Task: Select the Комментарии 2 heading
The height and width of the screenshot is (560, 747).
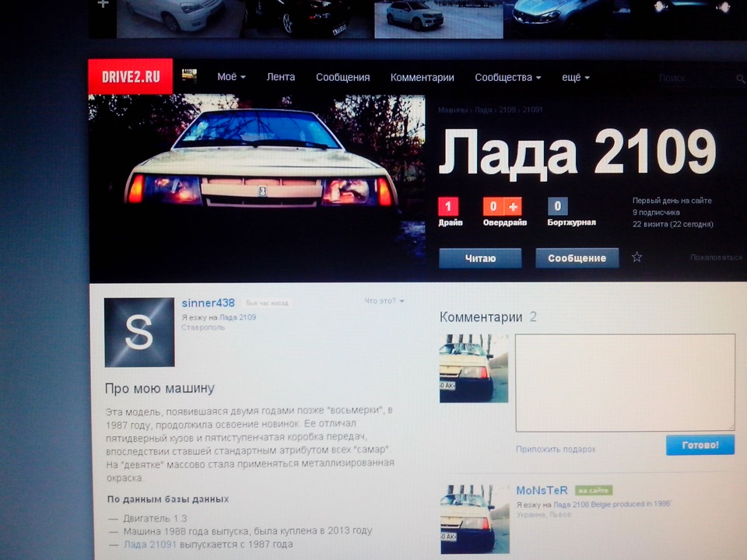Action: (488, 317)
